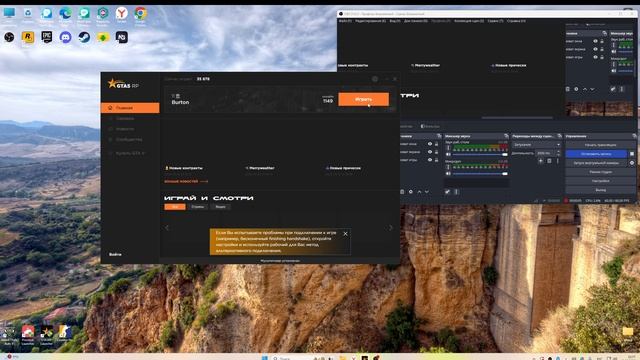Go to previous carousel slide arrow

(167, 228)
